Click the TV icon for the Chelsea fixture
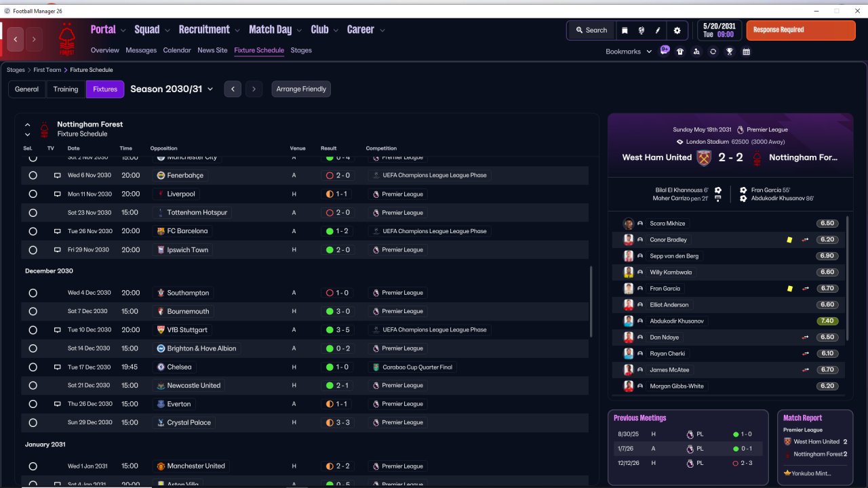868x488 pixels. (58, 367)
